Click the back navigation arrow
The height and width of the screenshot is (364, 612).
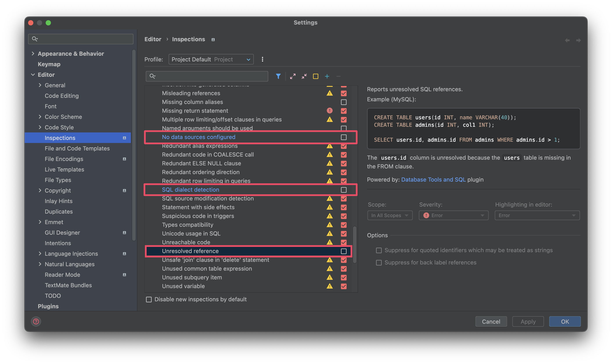pyautogui.click(x=567, y=40)
